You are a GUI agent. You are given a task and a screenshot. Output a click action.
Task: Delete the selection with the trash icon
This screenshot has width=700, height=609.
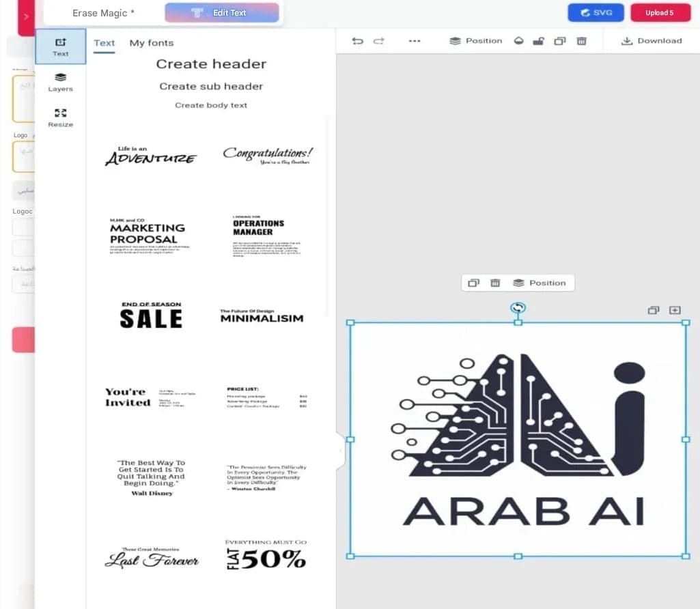coord(581,41)
